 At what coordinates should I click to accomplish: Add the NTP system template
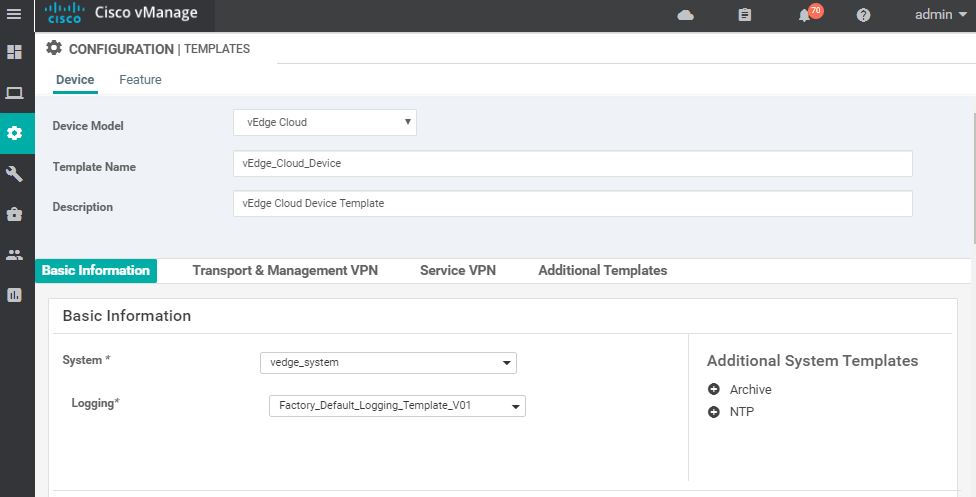coord(714,412)
